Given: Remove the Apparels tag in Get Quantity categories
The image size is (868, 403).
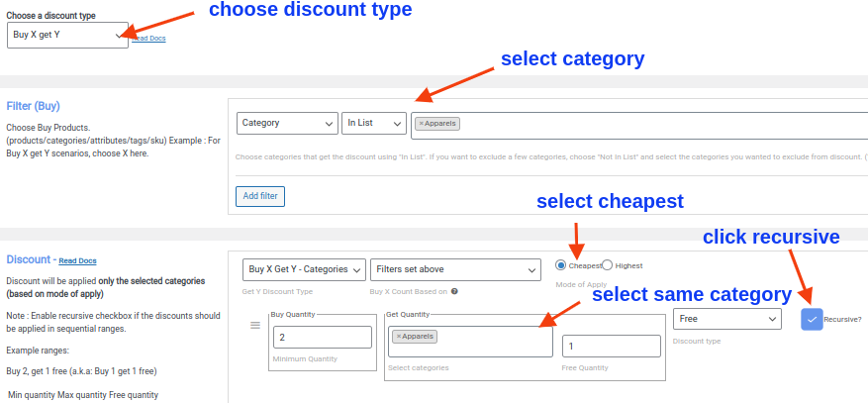Looking at the screenshot, I should pyautogui.click(x=398, y=337).
